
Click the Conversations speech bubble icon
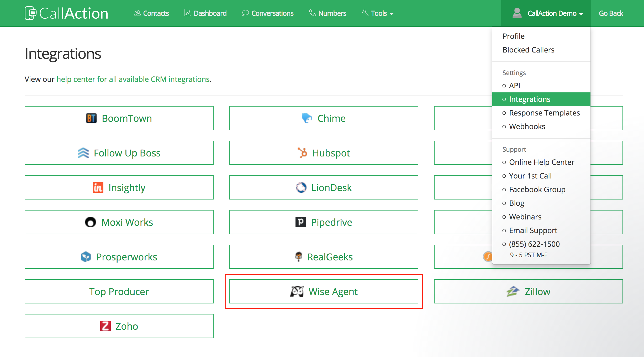[x=245, y=13]
